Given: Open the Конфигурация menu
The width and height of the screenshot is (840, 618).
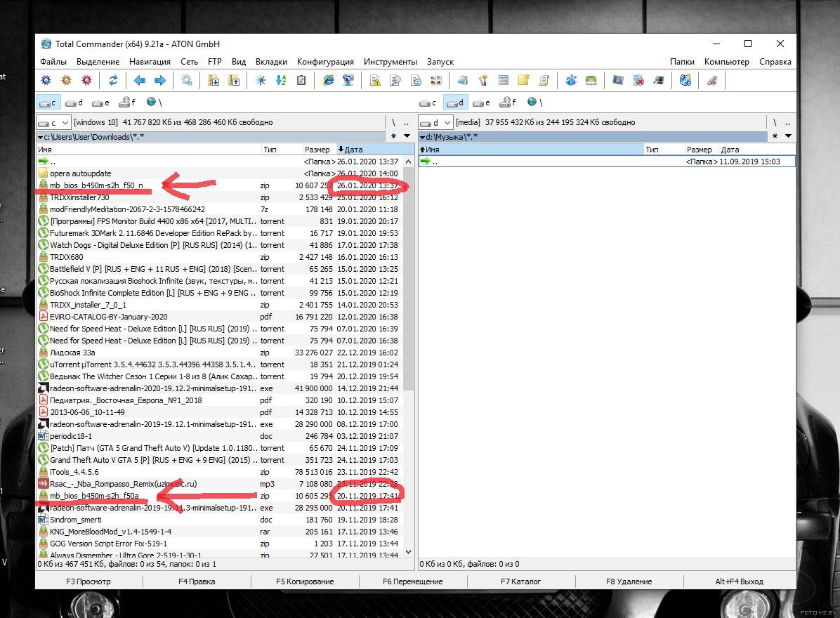Looking at the screenshot, I should [325, 62].
